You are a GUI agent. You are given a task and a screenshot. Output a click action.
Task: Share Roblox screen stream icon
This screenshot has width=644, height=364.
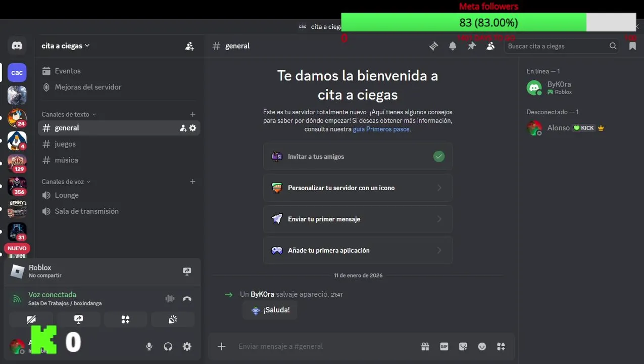point(187,271)
